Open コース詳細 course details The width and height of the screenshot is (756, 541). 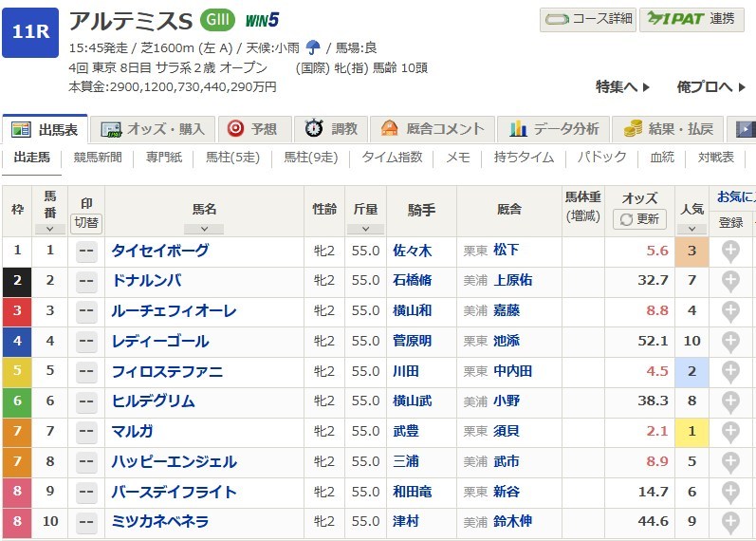click(x=587, y=19)
